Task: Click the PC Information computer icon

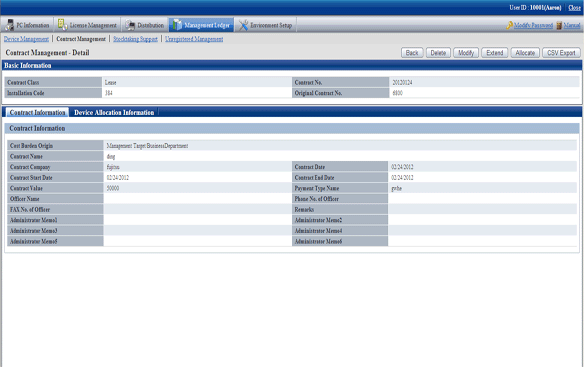Action: tap(10, 25)
